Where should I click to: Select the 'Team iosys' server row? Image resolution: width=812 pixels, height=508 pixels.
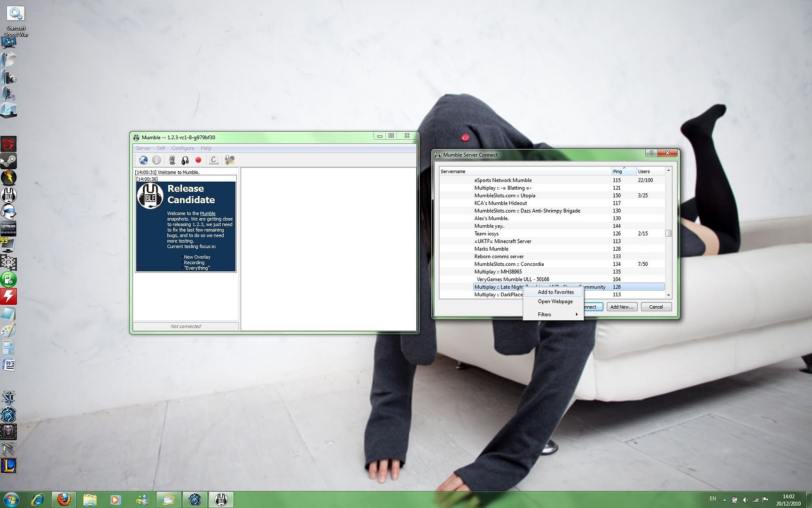(552, 234)
